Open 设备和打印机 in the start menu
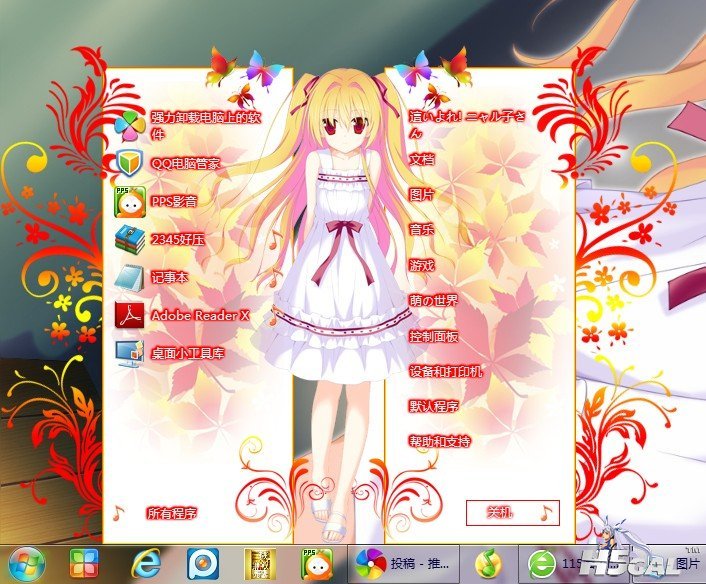 coord(446,372)
